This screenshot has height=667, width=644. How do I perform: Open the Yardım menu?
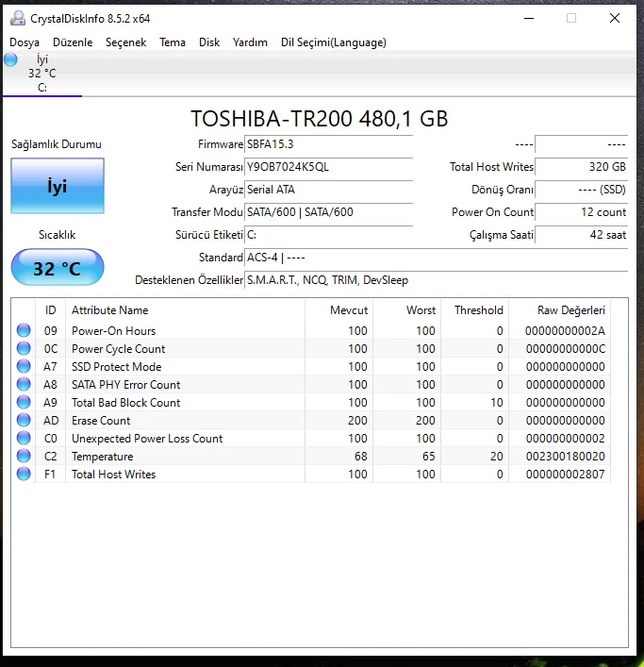tap(250, 42)
